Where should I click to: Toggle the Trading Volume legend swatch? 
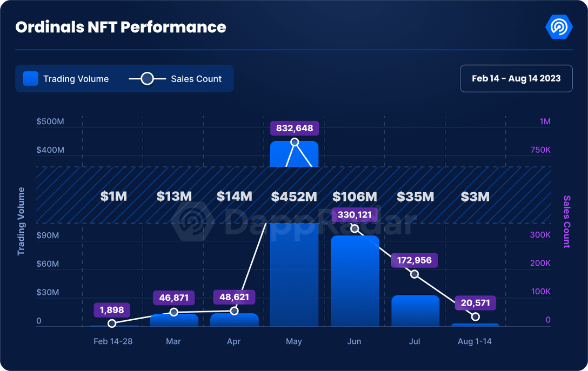point(31,79)
